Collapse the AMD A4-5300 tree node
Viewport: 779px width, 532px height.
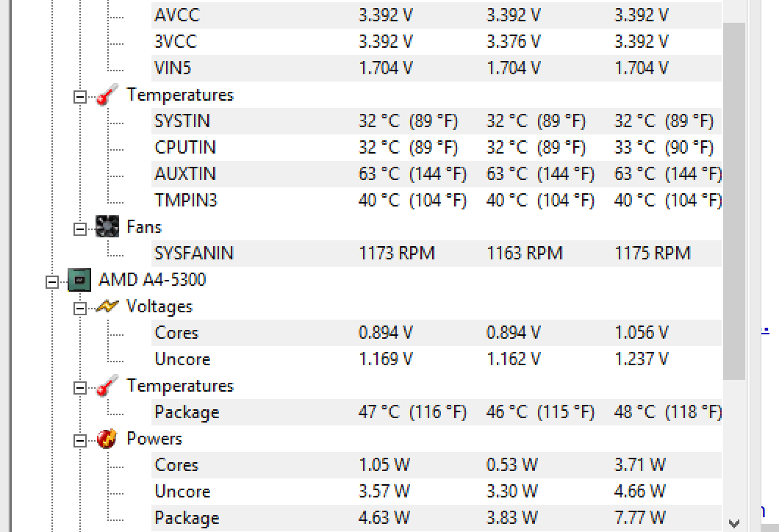51,283
